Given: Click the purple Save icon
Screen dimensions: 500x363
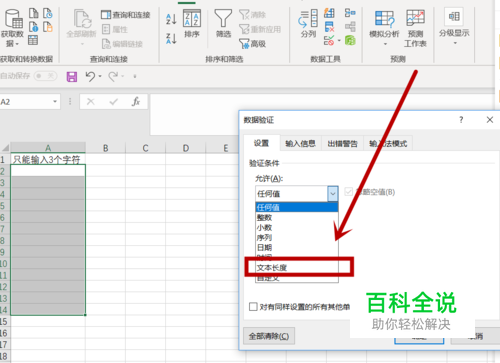Looking at the screenshot, I should click(x=72, y=77).
